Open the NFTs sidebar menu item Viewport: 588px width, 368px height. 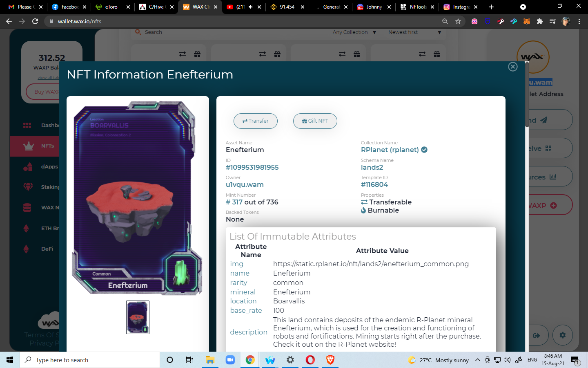click(47, 146)
